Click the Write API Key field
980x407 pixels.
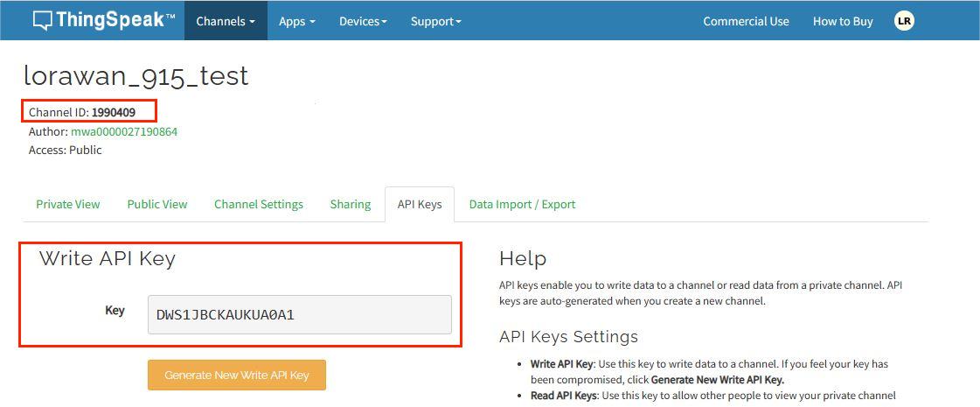coord(299,314)
